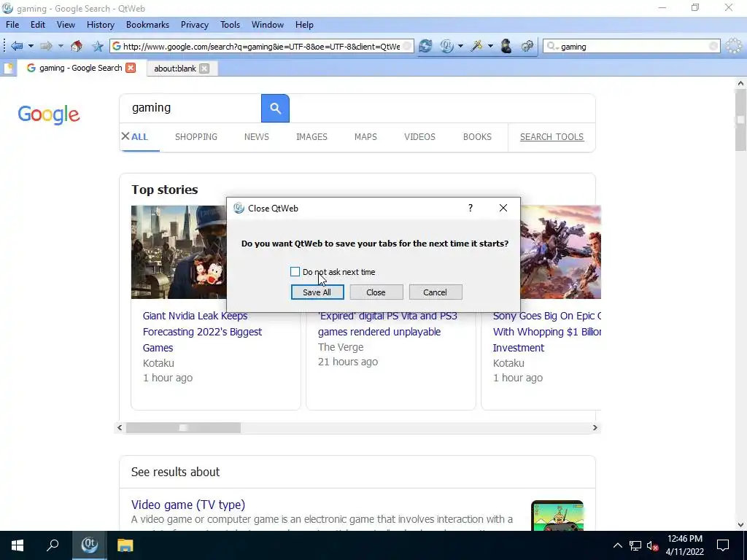Viewport: 747px width, 560px height.
Task: Click the QtWeb logo toolbar icon
Action: pyautogui.click(x=447, y=46)
